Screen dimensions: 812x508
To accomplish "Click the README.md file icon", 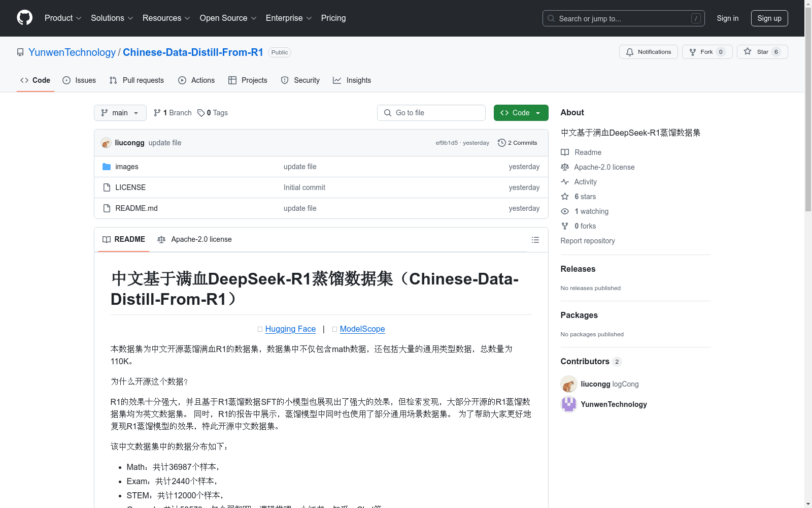I will coord(107,208).
